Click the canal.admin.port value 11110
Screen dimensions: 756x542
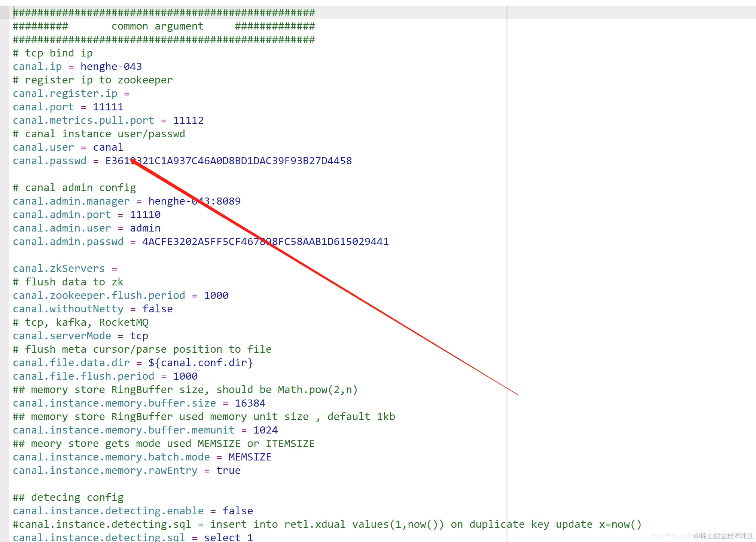tap(145, 215)
